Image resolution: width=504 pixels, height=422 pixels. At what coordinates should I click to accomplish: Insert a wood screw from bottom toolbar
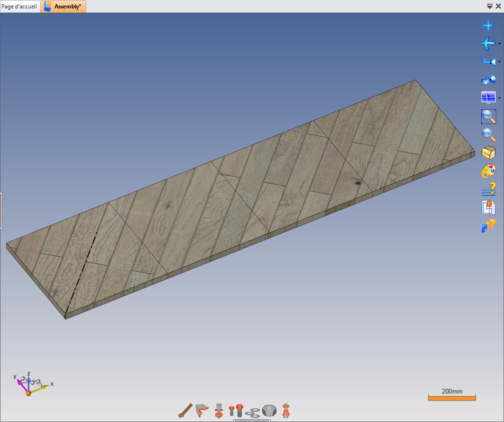pyautogui.click(x=185, y=411)
